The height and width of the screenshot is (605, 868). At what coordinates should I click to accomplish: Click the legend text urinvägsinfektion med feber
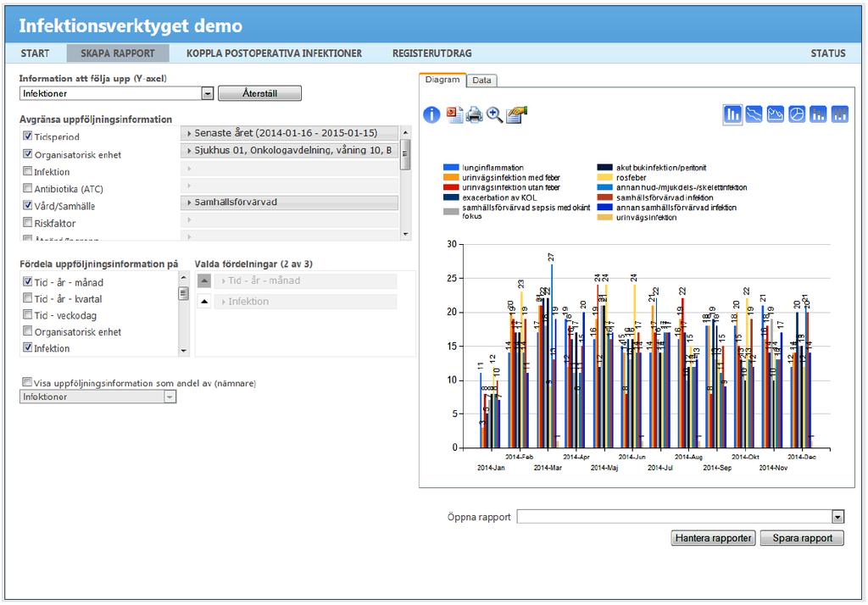click(x=511, y=178)
